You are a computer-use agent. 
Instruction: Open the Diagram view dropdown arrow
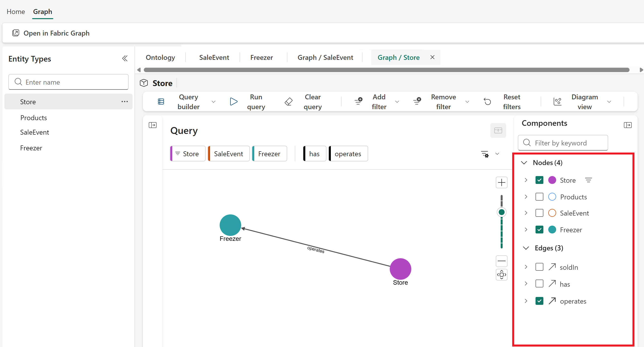(609, 102)
